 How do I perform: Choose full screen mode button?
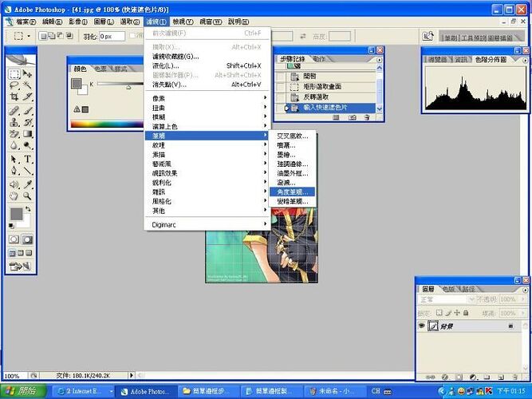30,253
